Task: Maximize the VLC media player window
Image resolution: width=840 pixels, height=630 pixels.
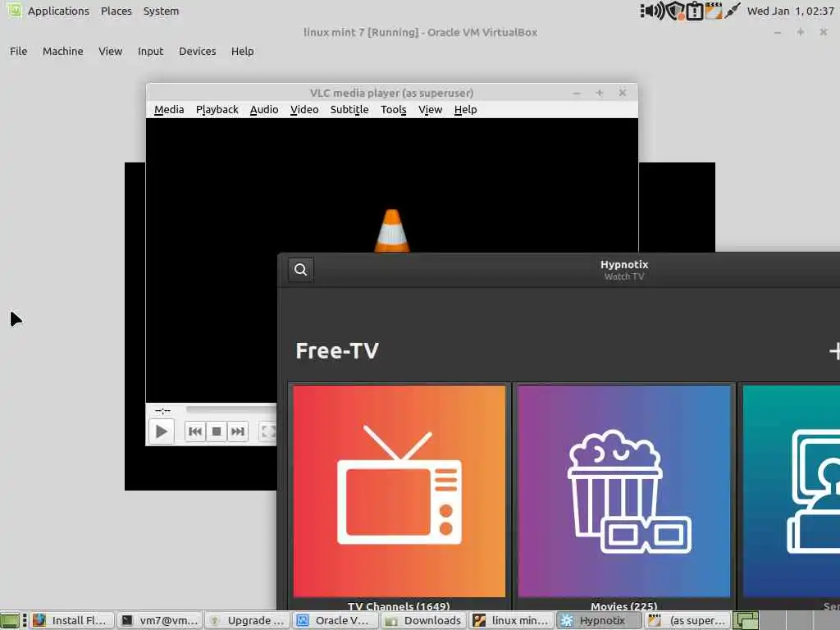Action: (x=600, y=94)
